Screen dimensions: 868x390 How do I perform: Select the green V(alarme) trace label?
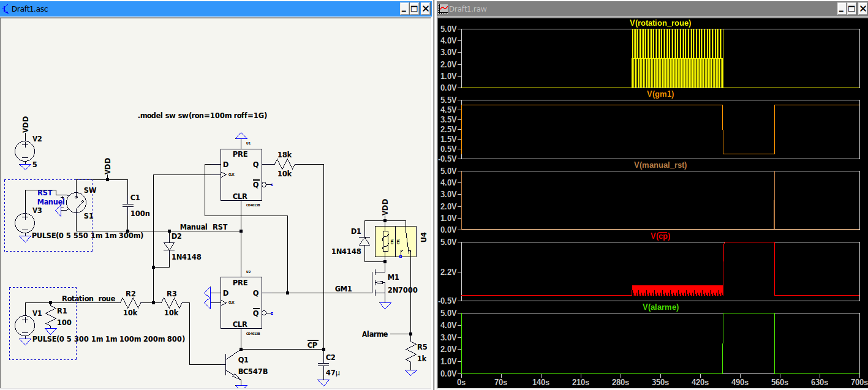pyautogui.click(x=660, y=307)
